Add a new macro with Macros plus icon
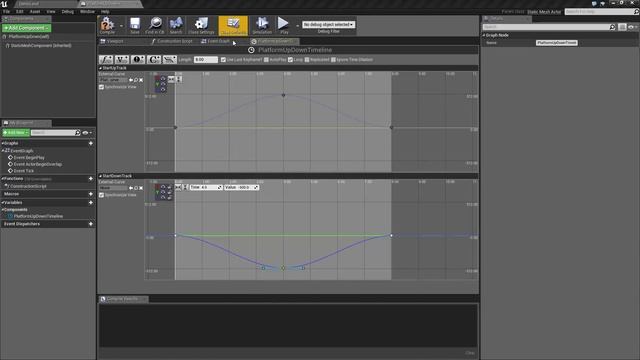Screen dimensions: 640x360 click(x=91, y=194)
